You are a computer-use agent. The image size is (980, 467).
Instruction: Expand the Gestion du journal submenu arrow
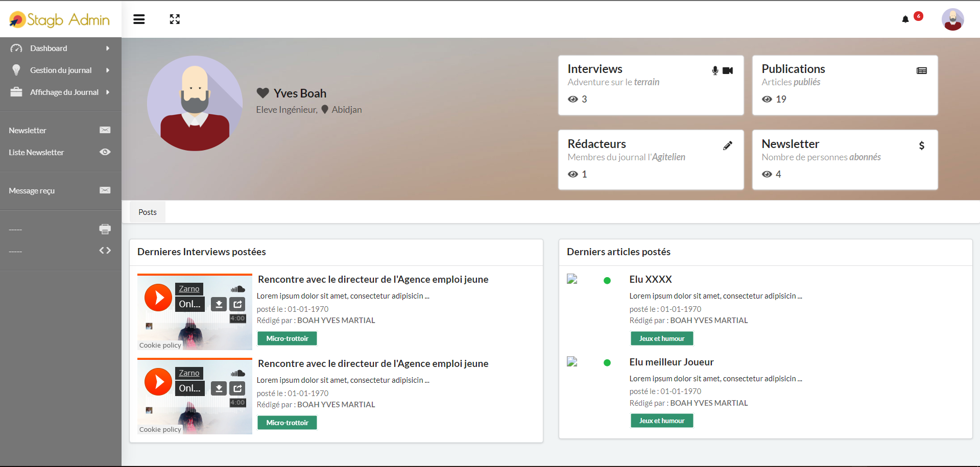click(108, 70)
